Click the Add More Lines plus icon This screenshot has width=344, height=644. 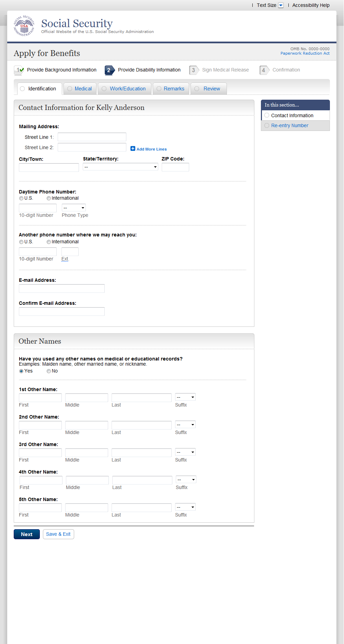[x=133, y=148]
